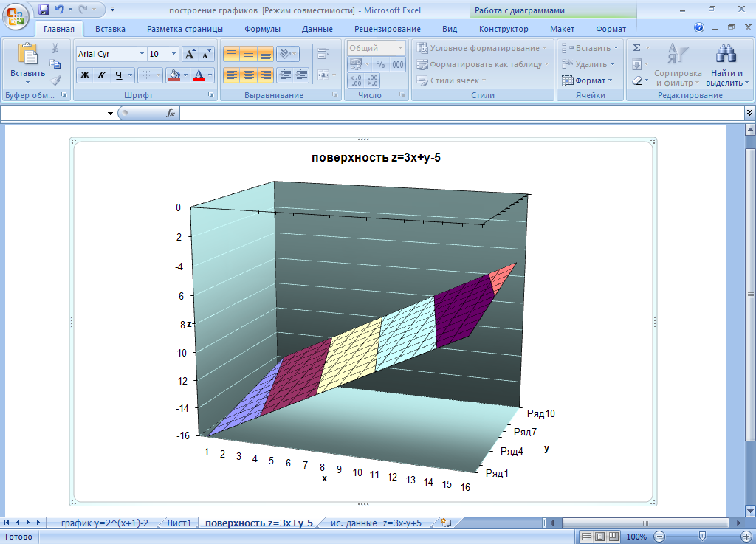Screen dimensions: 756x544
Task: Undo the last action
Action: tap(59, 9)
